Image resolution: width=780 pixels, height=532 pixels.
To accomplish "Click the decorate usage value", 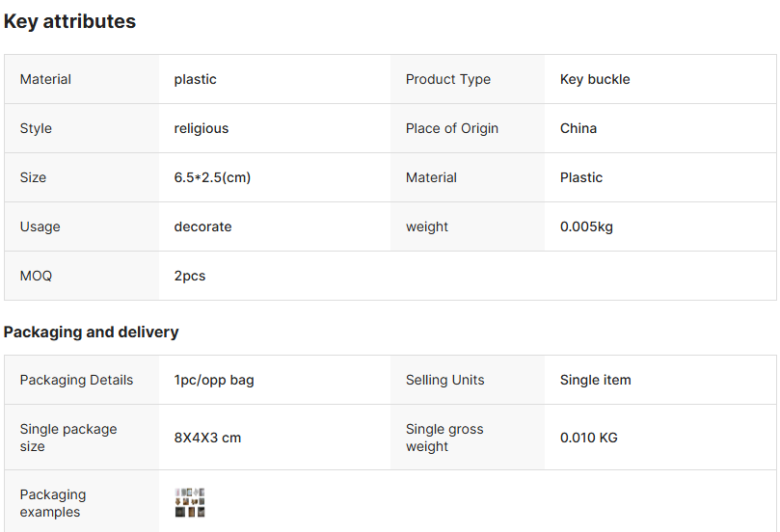I will click(202, 226).
